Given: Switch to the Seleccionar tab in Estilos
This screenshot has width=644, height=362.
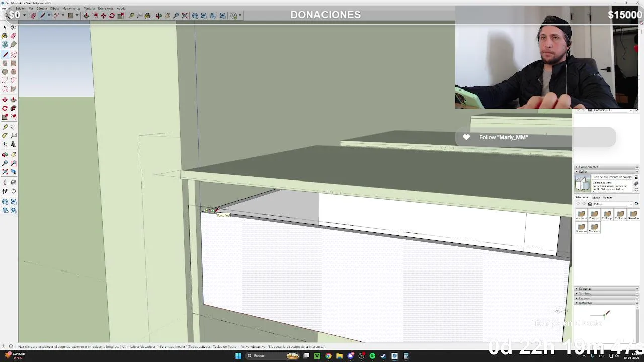Looking at the screenshot, I should [x=582, y=197].
